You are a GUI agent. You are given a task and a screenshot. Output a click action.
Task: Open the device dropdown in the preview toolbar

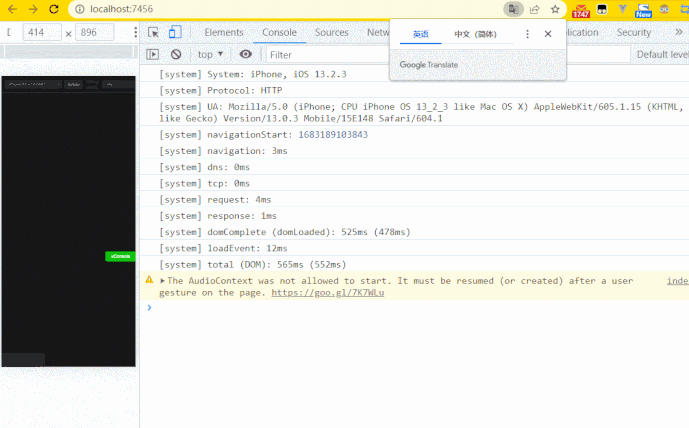tap(33, 84)
